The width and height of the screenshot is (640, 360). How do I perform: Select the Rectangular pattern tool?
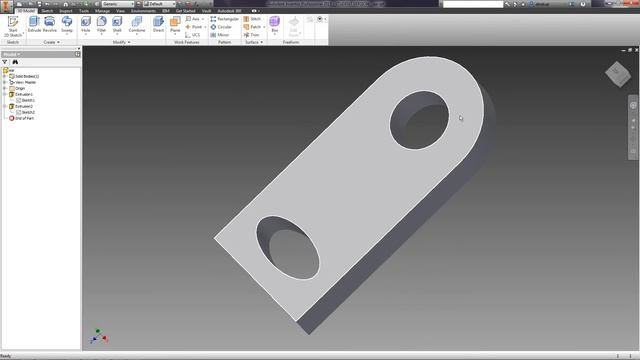tap(224, 19)
